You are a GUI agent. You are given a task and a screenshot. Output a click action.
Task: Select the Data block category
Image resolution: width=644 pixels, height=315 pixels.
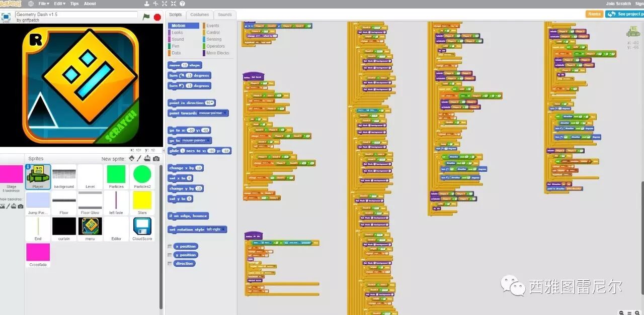pos(176,53)
